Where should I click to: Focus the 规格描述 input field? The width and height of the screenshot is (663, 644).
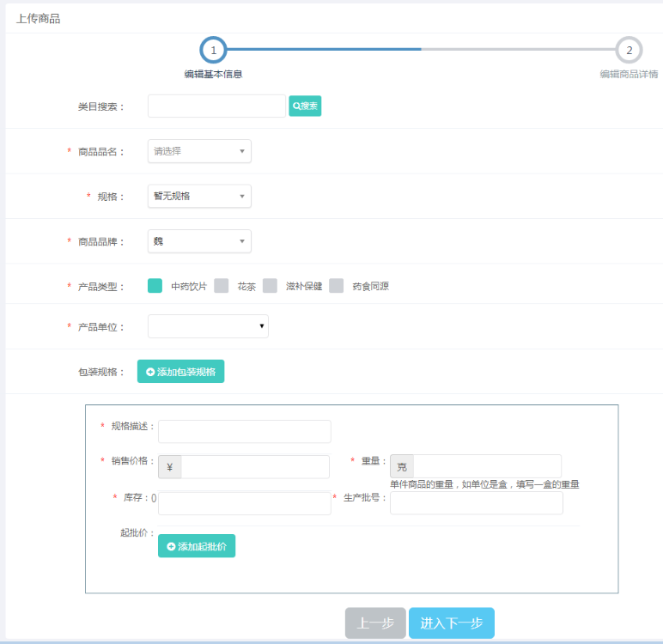245,431
